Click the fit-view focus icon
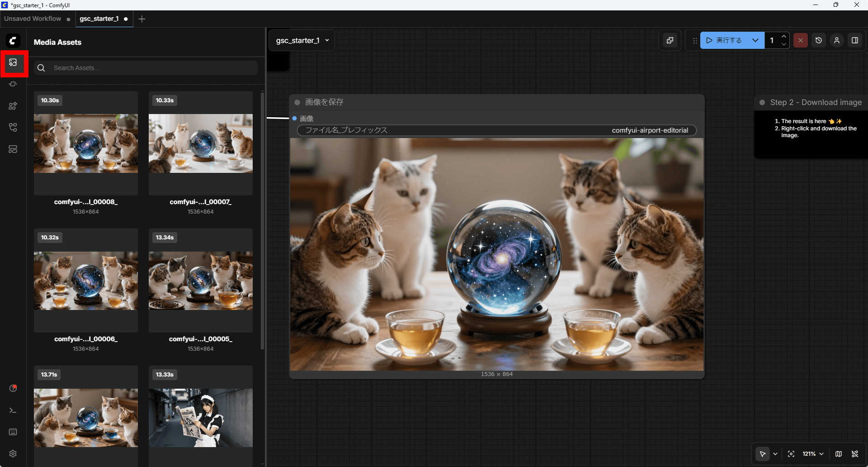The image size is (868, 467). [x=791, y=454]
